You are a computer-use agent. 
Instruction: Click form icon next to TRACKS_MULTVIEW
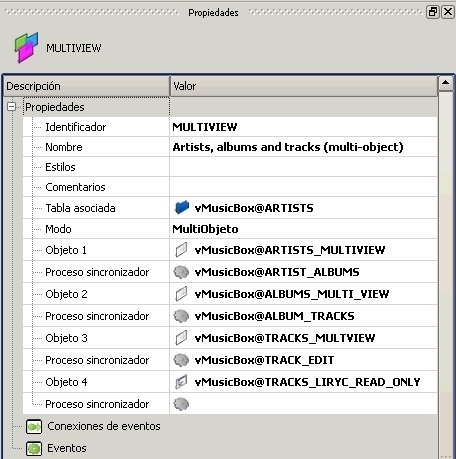pyautogui.click(x=181, y=338)
